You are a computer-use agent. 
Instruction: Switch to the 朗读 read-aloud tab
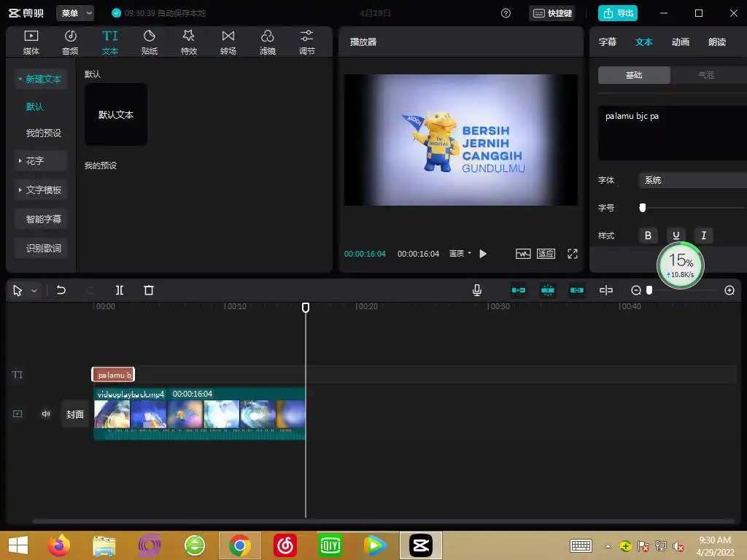[717, 42]
